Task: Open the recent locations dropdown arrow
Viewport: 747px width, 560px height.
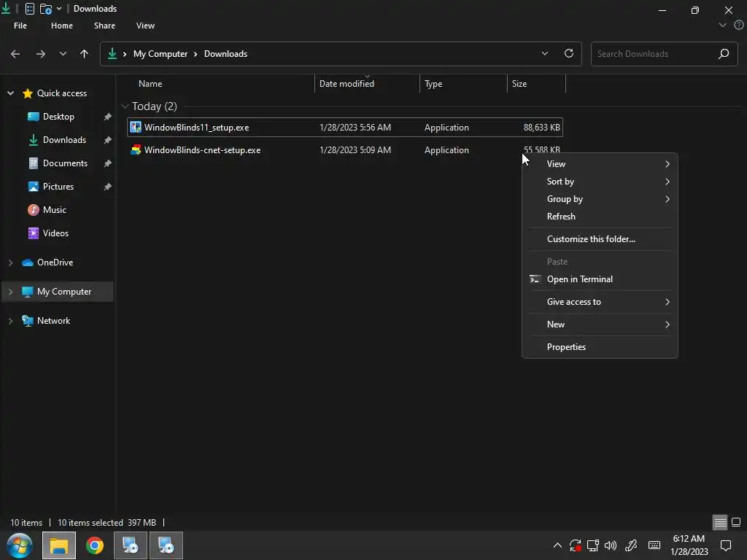Action: pyautogui.click(x=63, y=54)
